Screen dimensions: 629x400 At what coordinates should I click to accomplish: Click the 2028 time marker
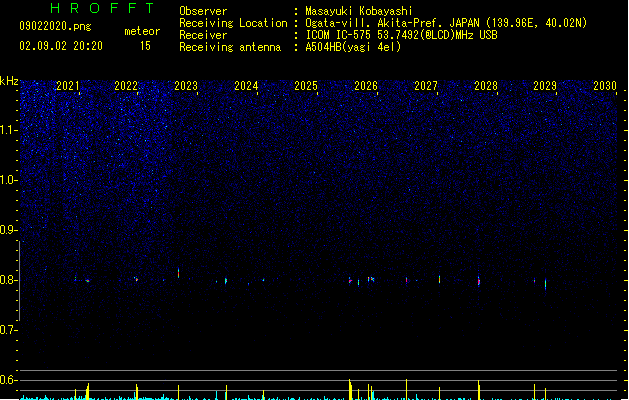[x=486, y=86]
